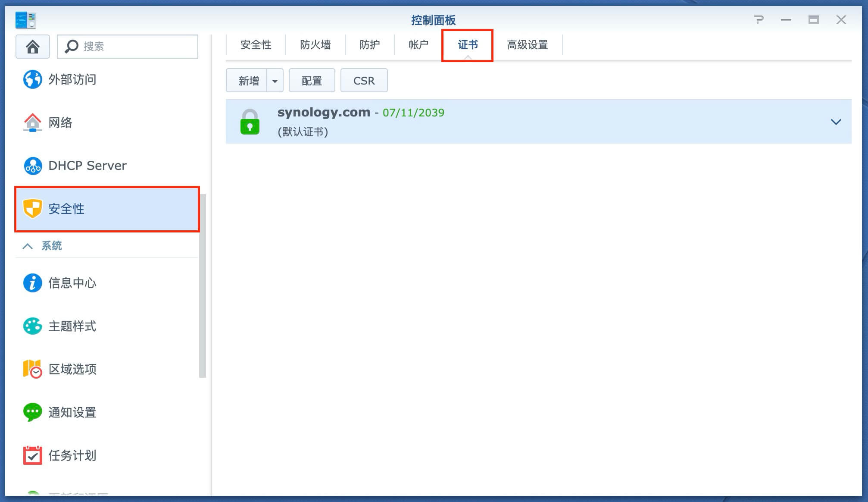Image resolution: width=868 pixels, height=502 pixels.
Task: Select the 主题样式 sidebar item
Action: pyautogui.click(x=107, y=326)
